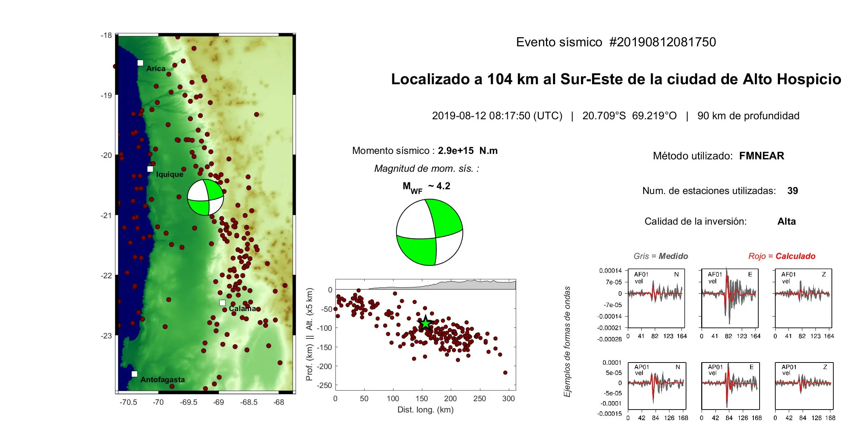Click the AP01 E component waveform plot

(730, 386)
